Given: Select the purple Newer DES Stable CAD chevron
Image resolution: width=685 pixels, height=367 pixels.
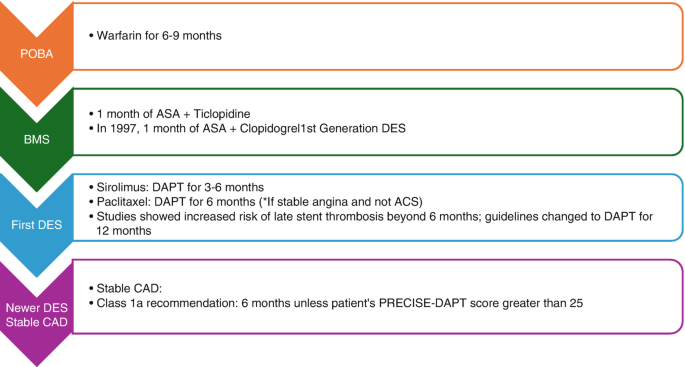Looking at the screenshot, I should 37,315.
